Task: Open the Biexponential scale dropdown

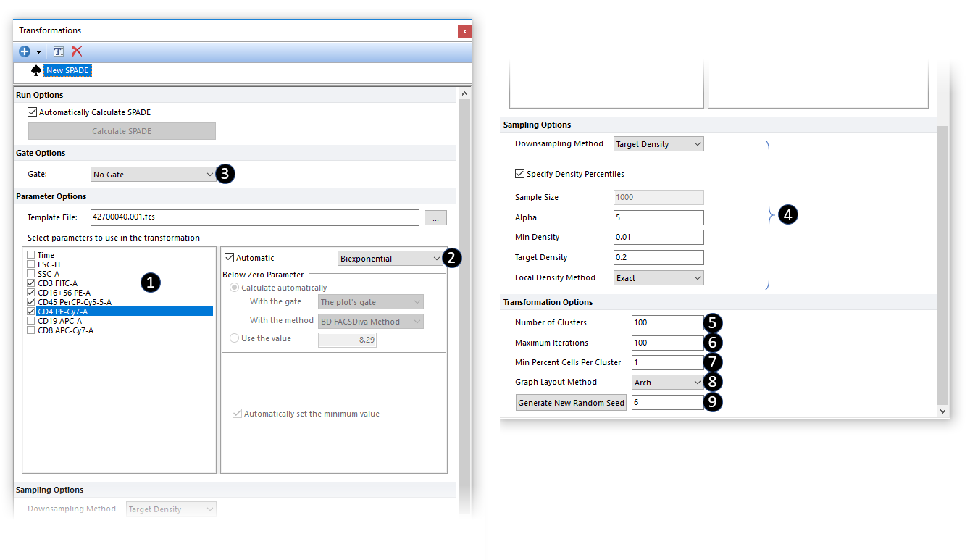Action: click(390, 259)
